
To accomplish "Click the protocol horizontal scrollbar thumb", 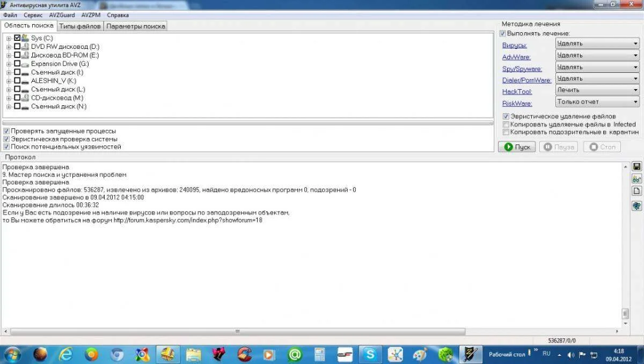I will pos(237,332).
